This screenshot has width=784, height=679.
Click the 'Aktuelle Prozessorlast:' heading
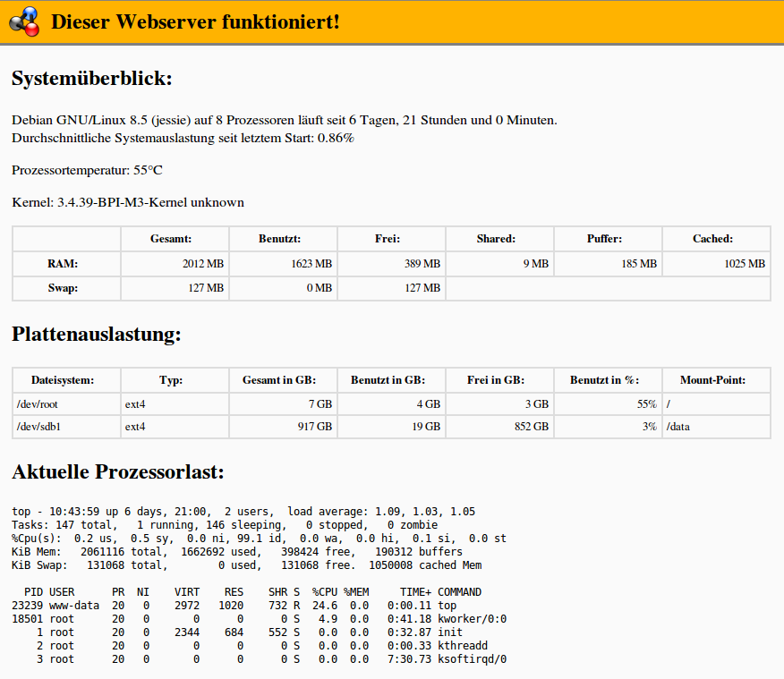tap(117, 471)
